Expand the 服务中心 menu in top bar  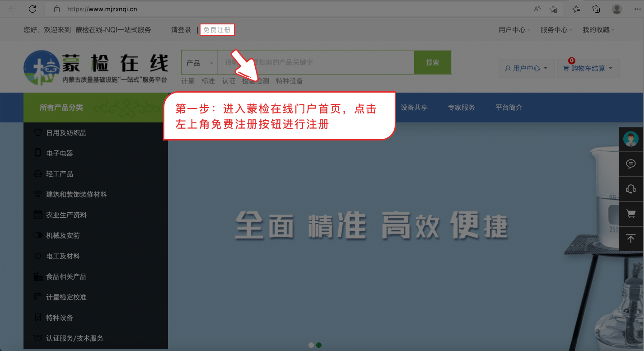click(x=556, y=30)
